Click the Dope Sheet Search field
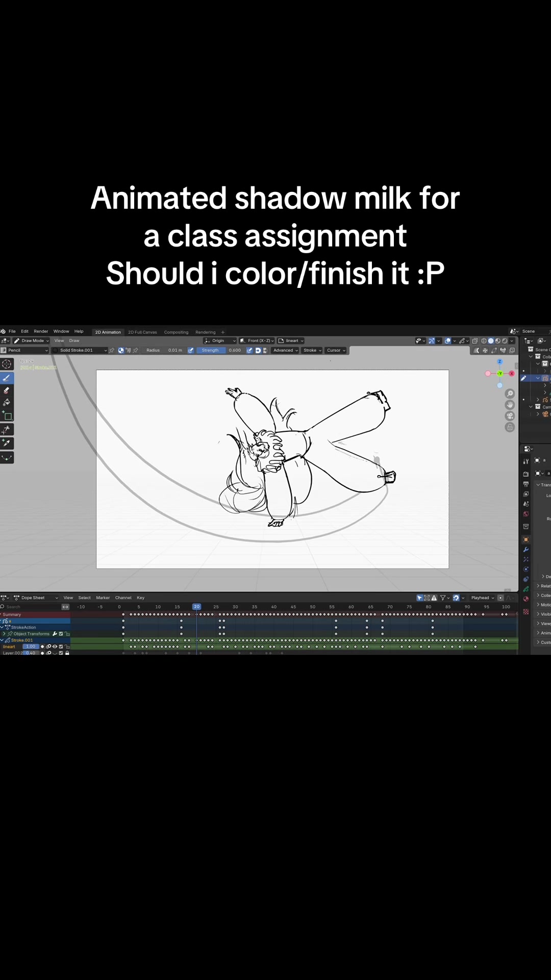The height and width of the screenshot is (980, 551). pyautogui.click(x=31, y=607)
